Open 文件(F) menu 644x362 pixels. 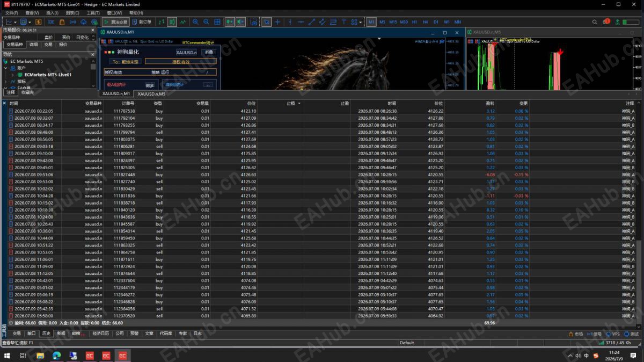coord(11,13)
